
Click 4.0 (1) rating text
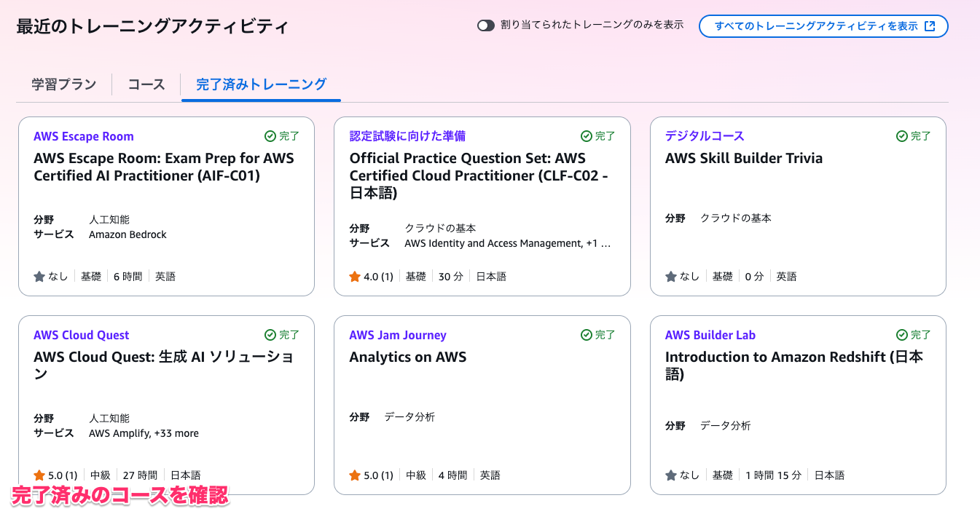point(378,276)
